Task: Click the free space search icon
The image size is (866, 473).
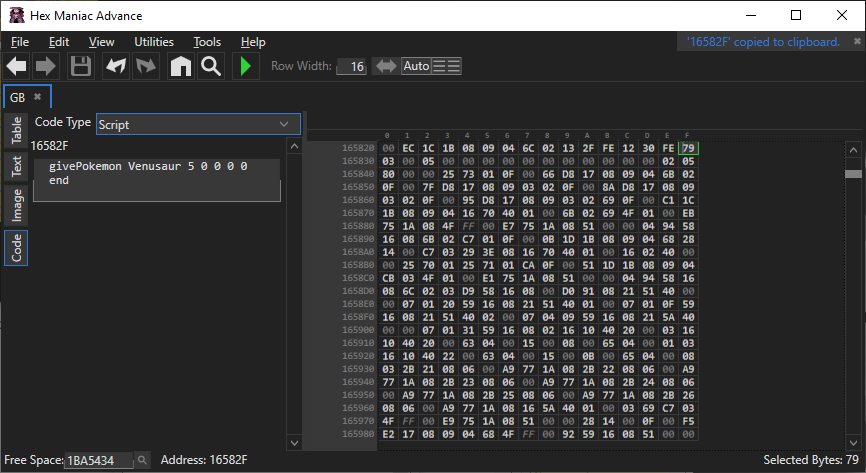Action: coord(142,460)
